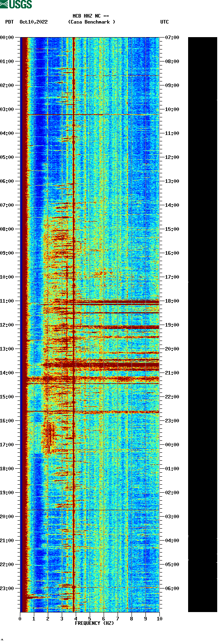Click the PDT axis '04:00' label

[7, 133]
